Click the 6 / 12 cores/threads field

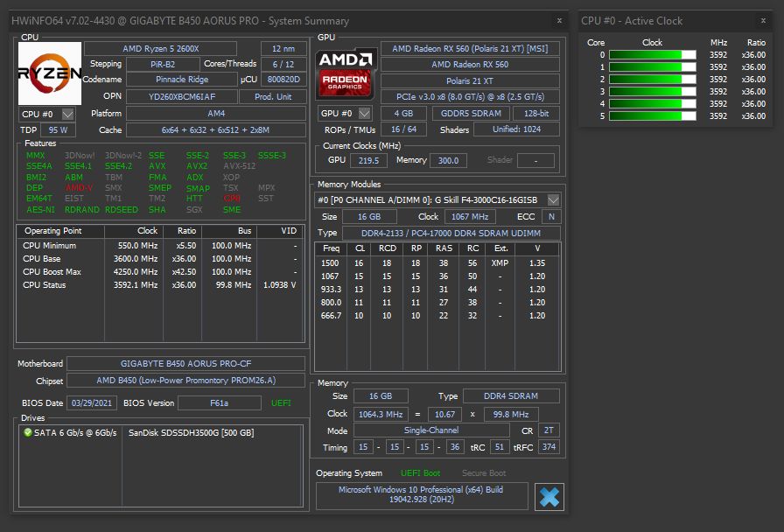283,65
